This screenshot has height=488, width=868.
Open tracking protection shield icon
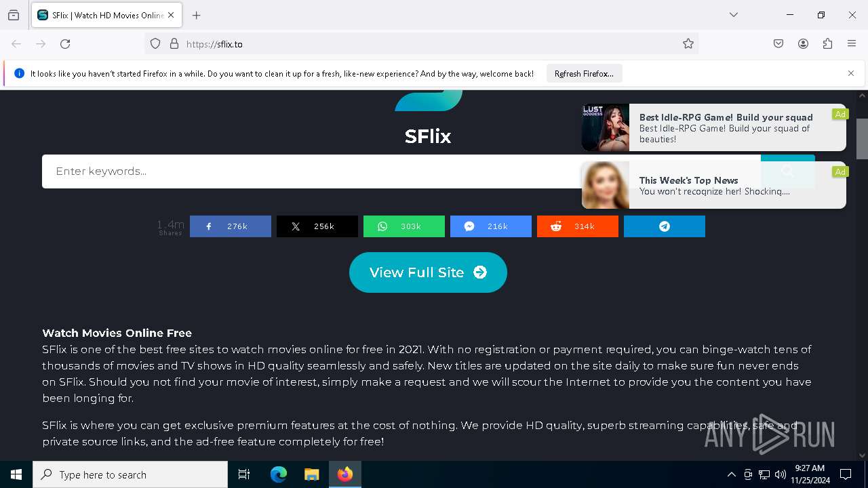click(155, 43)
